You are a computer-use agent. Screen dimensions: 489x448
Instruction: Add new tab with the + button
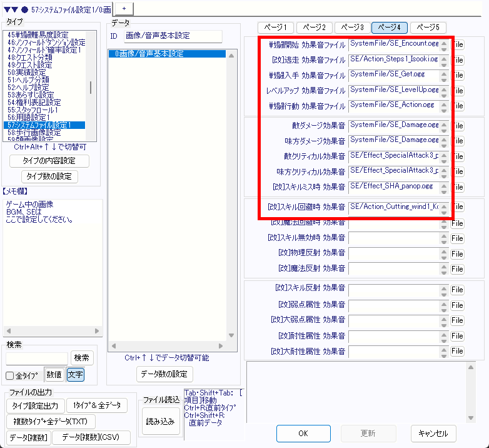(124, 7)
